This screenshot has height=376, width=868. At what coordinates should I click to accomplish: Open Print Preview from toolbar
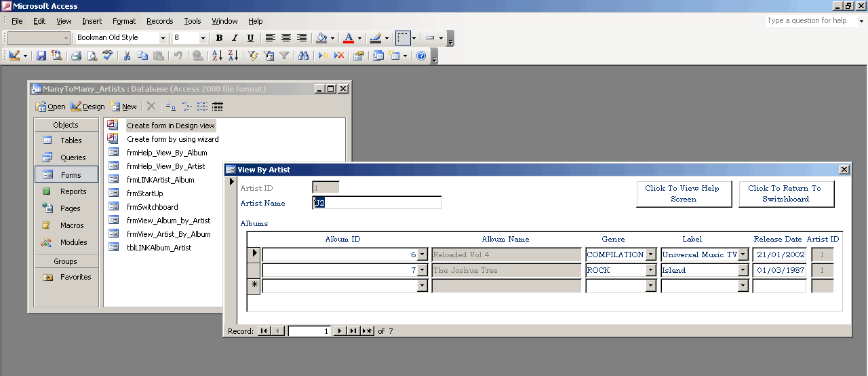[x=92, y=56]
